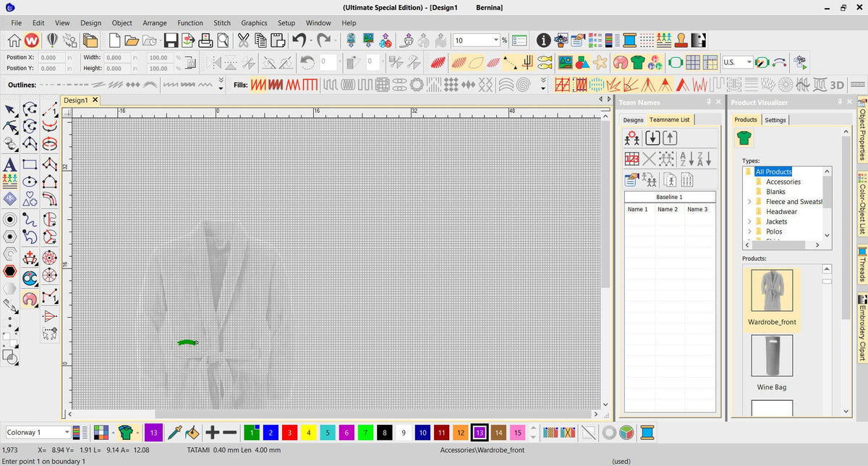Click the Width input field
Screen dimensions: 868x466
[117, 57]
